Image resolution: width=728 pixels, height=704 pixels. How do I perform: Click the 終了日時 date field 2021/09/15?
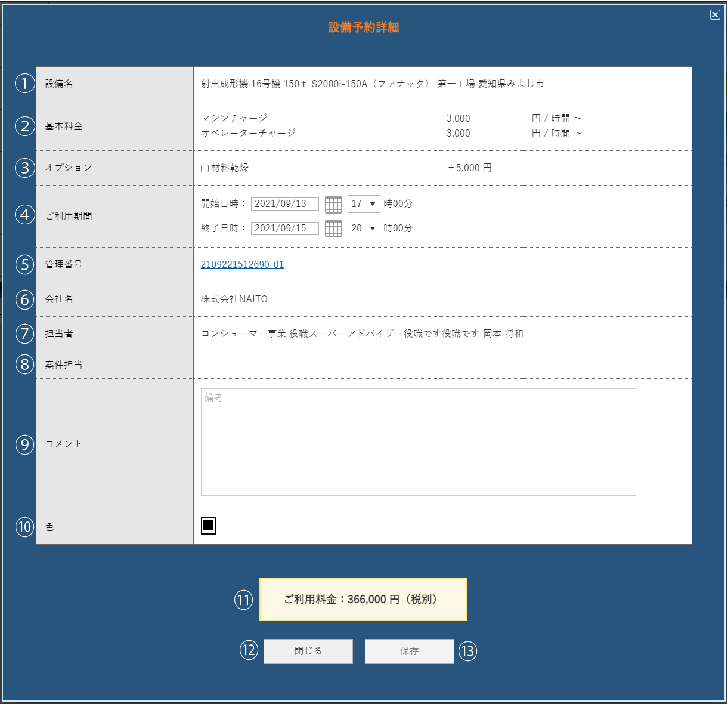(284, 229)
